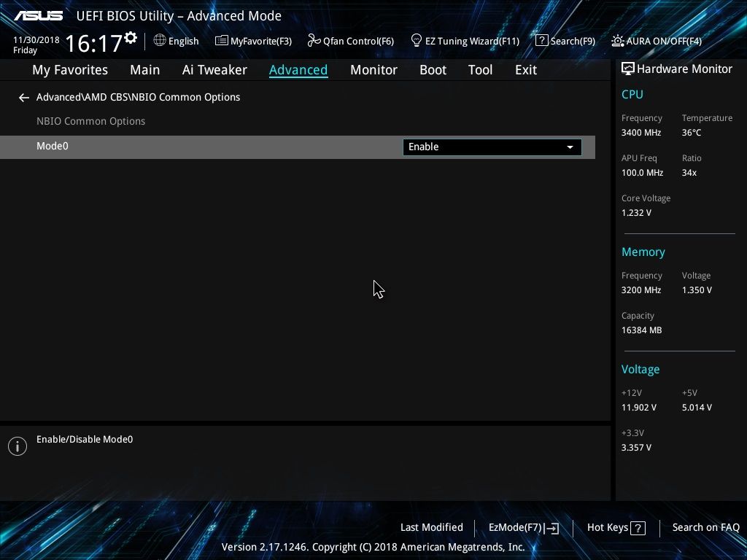The height and width of the screenshot is (560, 747).
Task: Click the info icon beside help text
Action: 18,446
